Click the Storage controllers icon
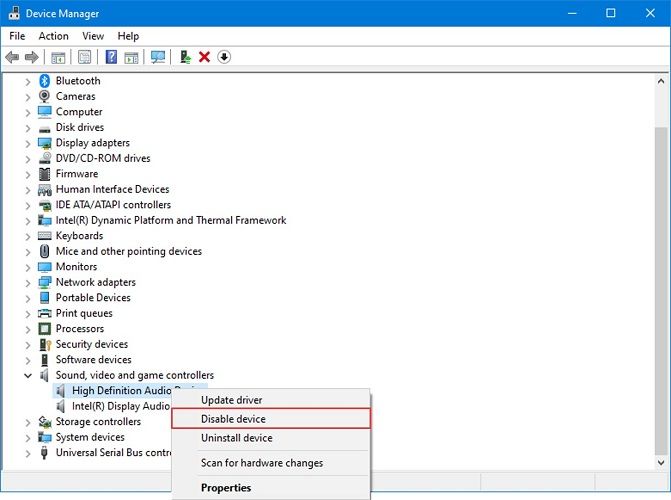671x500 pixels. [45, 422]
